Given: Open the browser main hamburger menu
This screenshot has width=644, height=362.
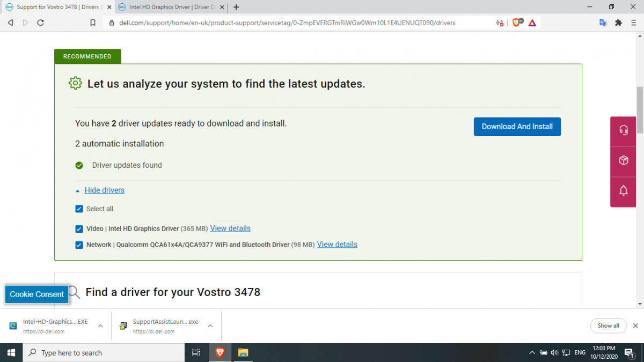Looking at the screenshot, I should 633,23.
